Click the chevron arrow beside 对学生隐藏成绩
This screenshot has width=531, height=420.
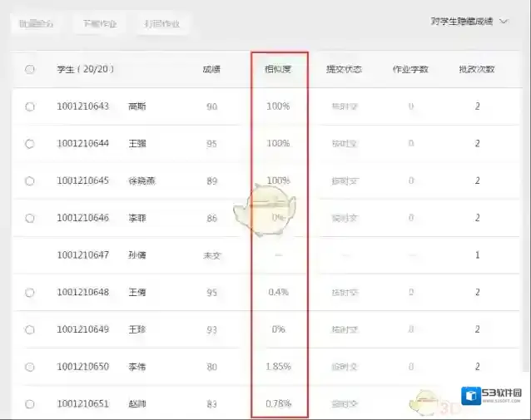pyautogui.click(x=504, y=22)
